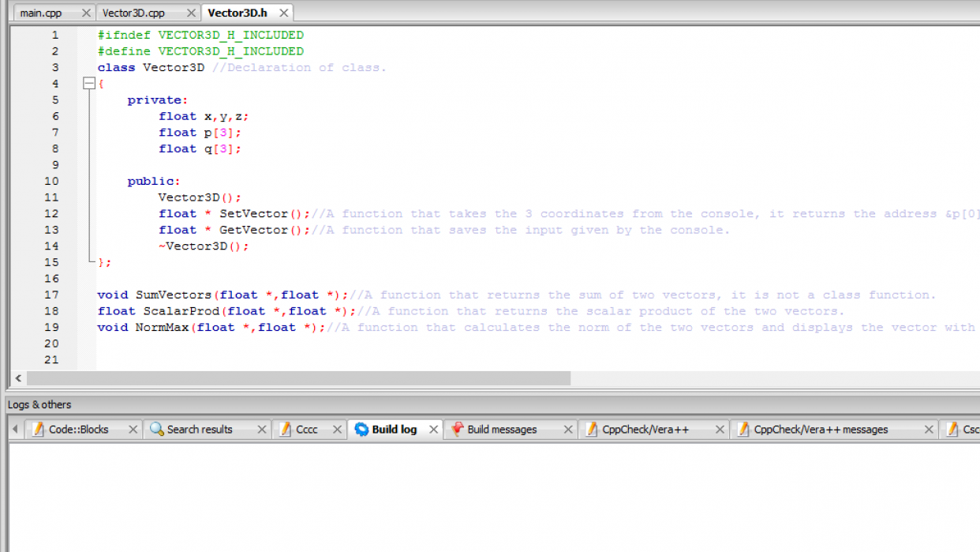Select the Build log tab

tap(394, 430)
